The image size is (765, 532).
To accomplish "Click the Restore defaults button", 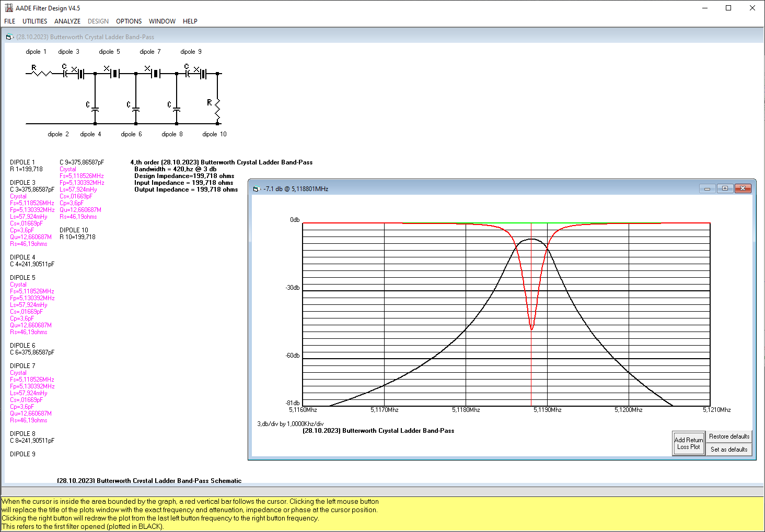I will click(729, 436).
